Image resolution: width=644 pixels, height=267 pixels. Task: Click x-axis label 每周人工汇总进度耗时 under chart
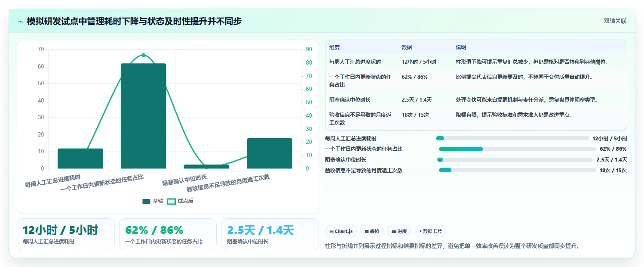52,181
